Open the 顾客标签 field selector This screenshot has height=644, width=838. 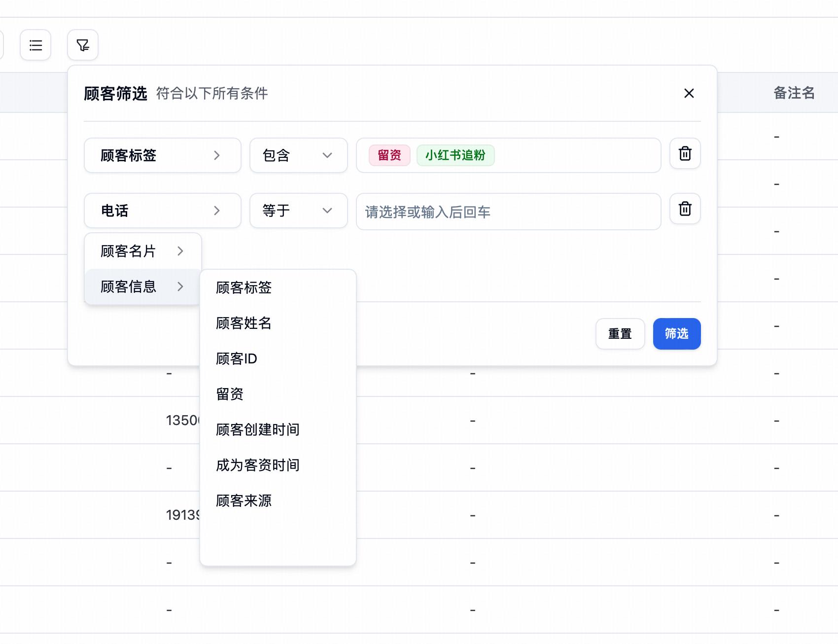[162, 155]
